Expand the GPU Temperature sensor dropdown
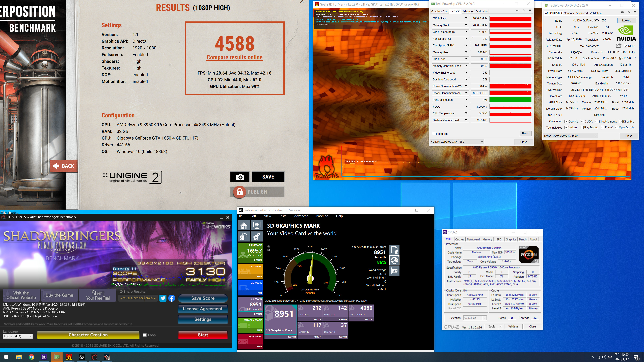 click(x=466, y=32)
